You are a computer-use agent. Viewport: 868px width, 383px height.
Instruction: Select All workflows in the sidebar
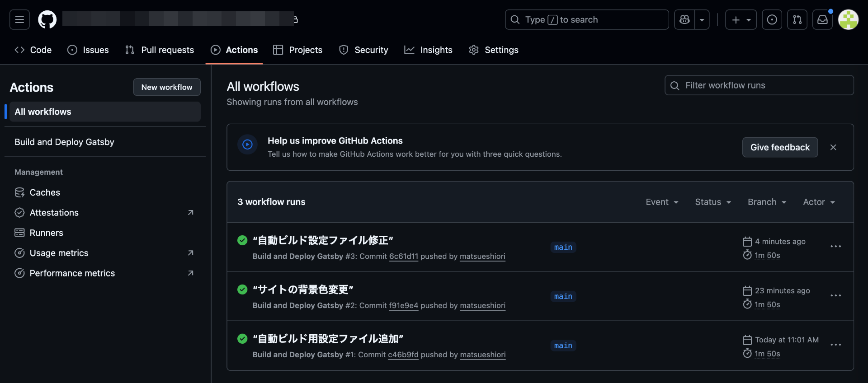tap(105, 112)
